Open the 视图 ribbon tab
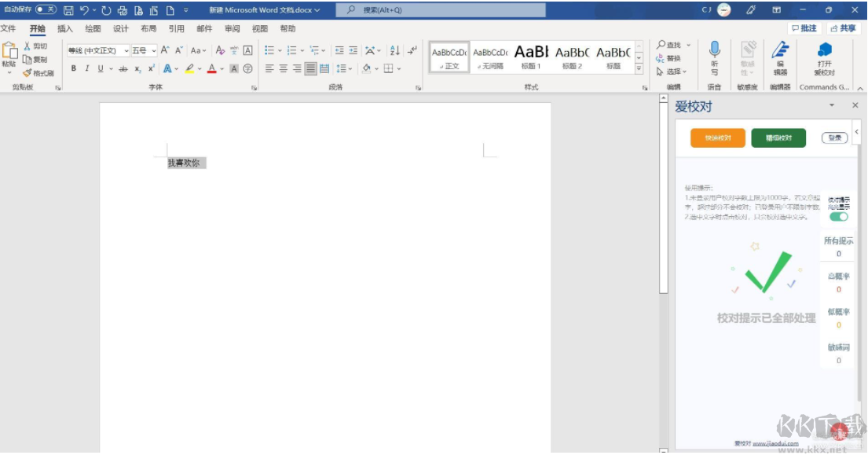This screenshot has height=455, width=868. click(260, 28)
